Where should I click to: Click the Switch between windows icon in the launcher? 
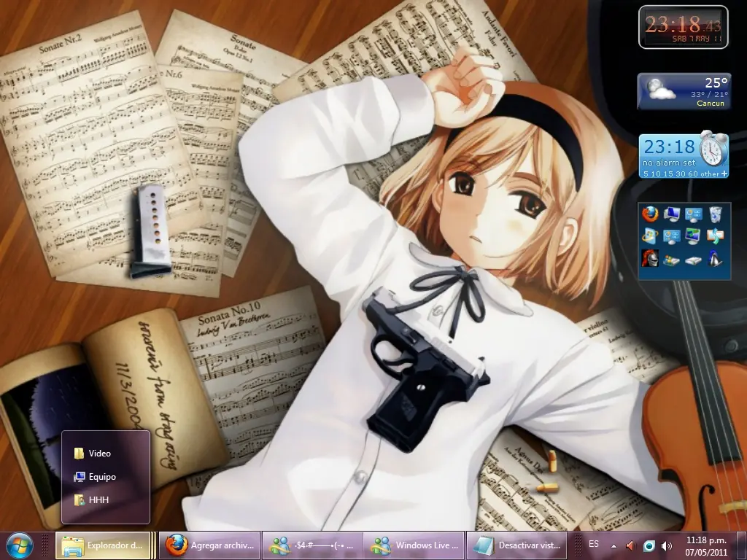(x=715, y=236)
